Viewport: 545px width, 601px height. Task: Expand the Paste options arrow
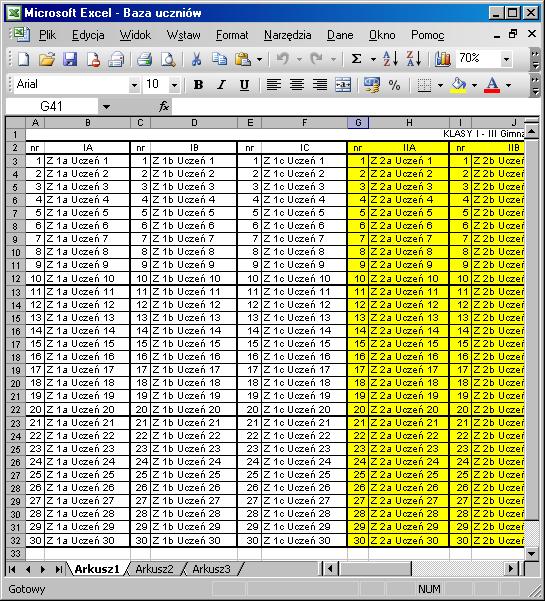[x=259, y=59]
